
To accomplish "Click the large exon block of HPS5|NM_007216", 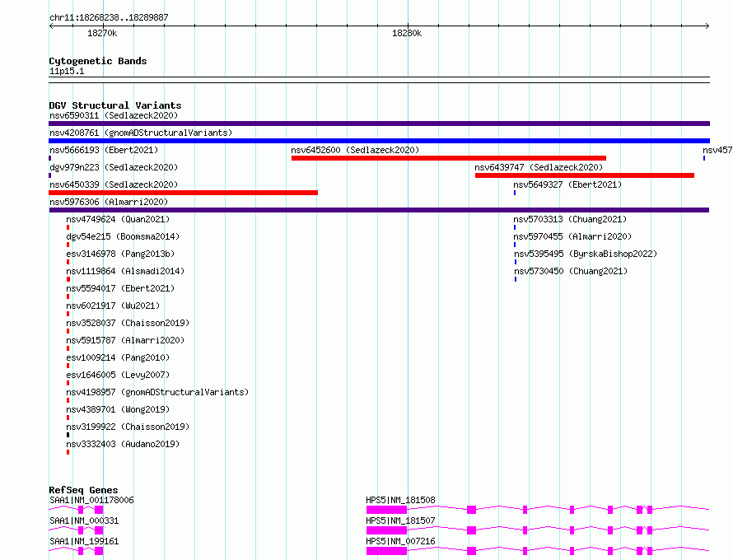I will pos(386,551).
